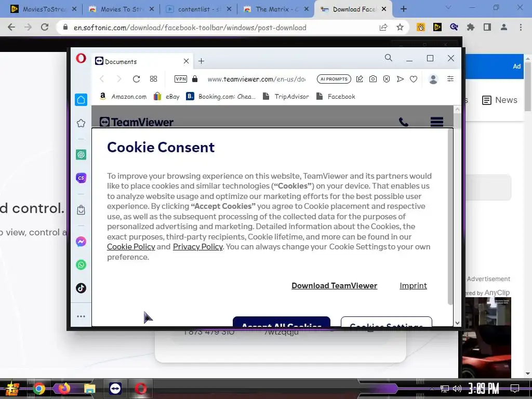Click Opera address bar padlock icon

point(195,79)
